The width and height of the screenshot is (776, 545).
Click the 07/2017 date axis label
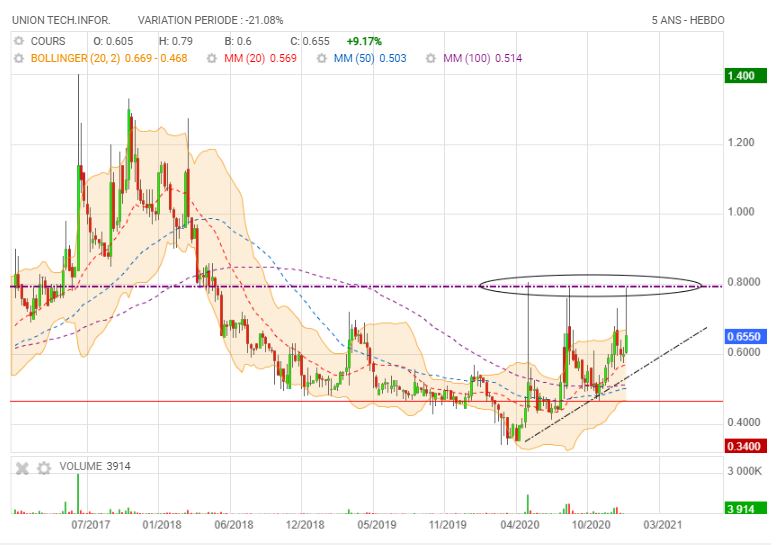(x=91, y=525)
